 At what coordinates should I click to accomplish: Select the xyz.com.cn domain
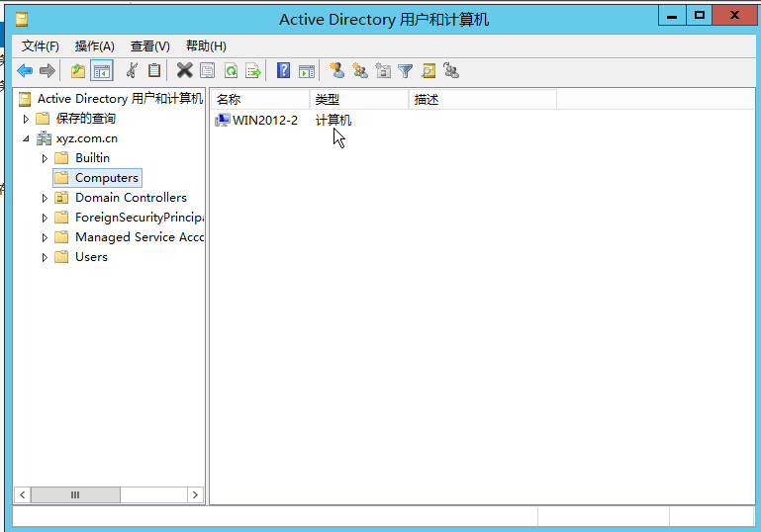pos(87,138)
